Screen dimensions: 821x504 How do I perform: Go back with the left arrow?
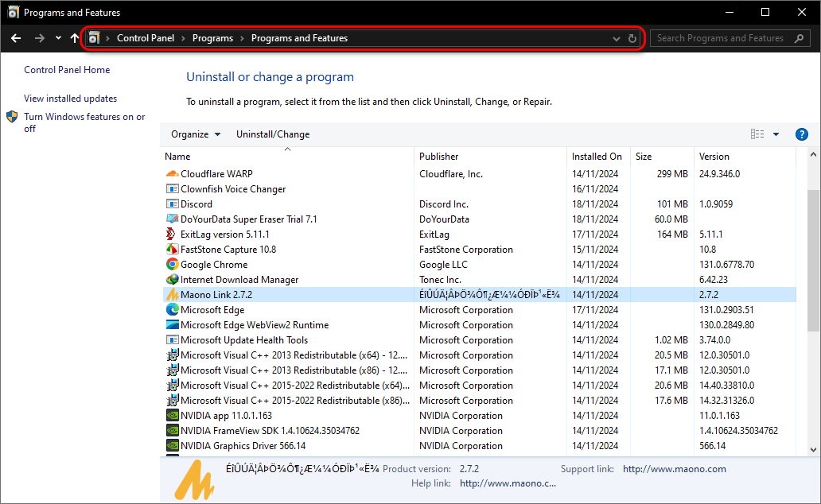16,38
